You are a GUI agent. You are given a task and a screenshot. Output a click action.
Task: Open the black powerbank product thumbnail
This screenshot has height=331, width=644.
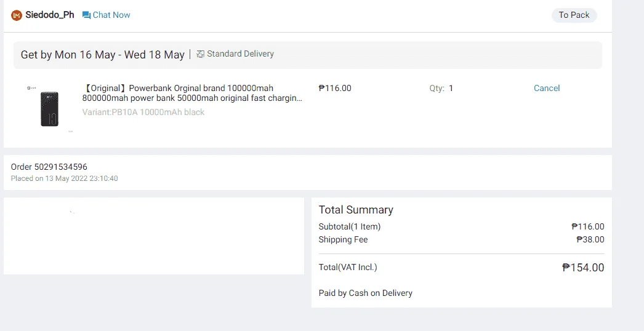[x=50, y=108]
